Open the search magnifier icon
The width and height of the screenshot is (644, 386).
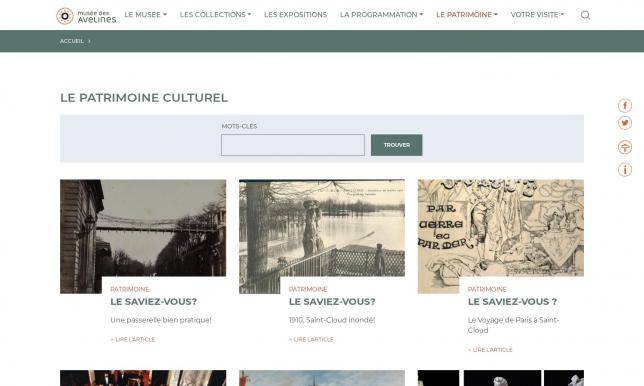[x=585, y=15]
